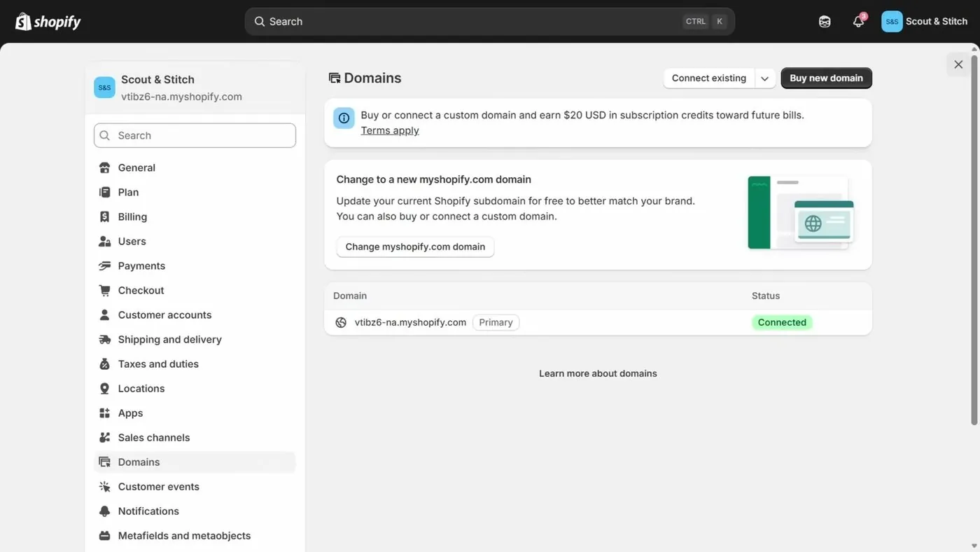Click the vtibz6-na.myshopify.com domain row text
The width and height of the screenshot is (980, 552).
(x=410, y=323)
